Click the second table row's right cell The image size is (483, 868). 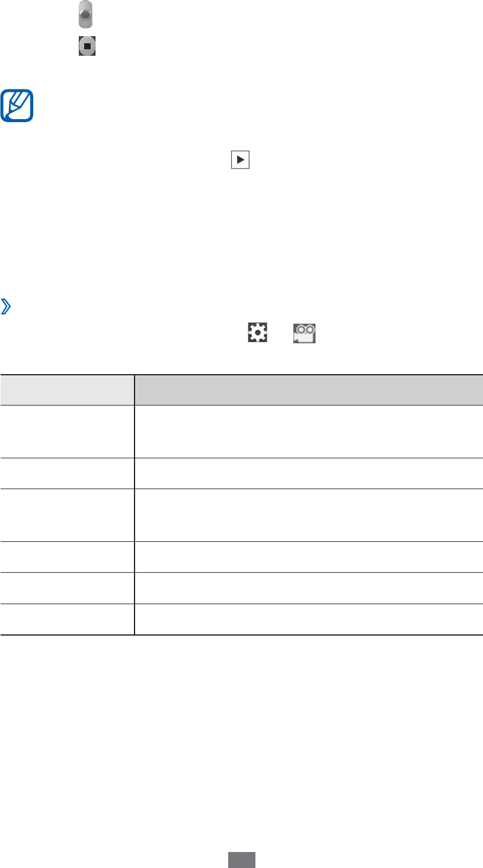point(308,473)
